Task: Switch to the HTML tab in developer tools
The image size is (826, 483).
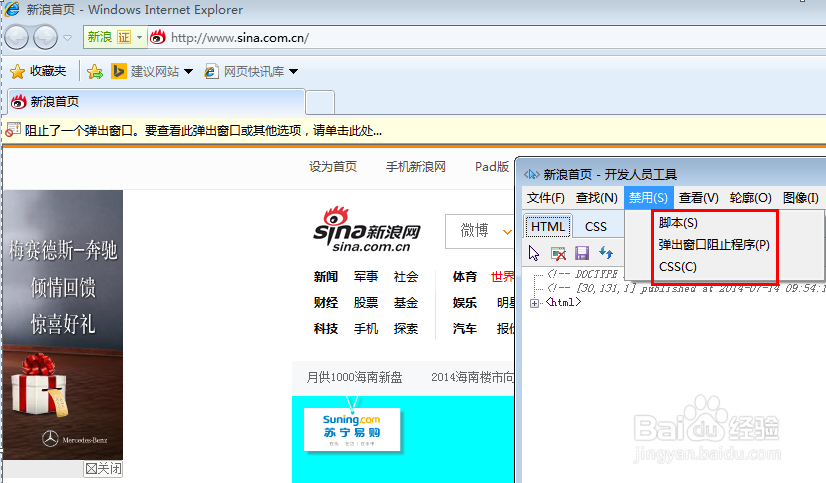Action: pos(548,226)
